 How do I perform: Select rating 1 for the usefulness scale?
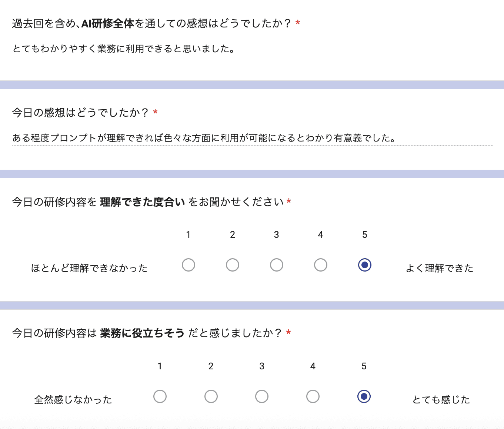click(160, 396)
